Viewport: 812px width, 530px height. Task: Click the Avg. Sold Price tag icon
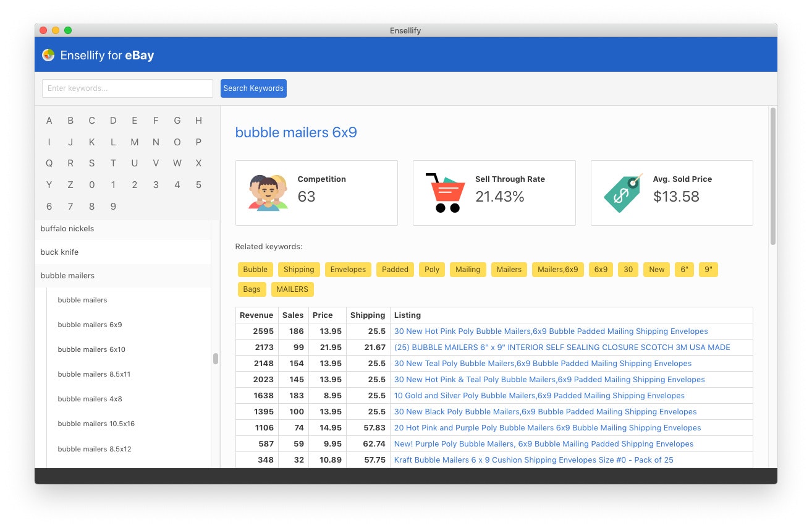tap(624, 192)
